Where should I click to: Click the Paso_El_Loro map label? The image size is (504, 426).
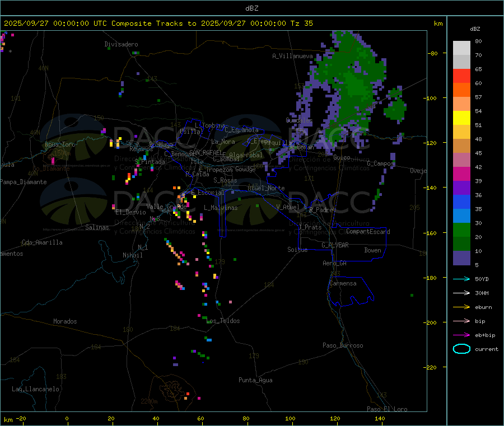[x=387, y=409]
